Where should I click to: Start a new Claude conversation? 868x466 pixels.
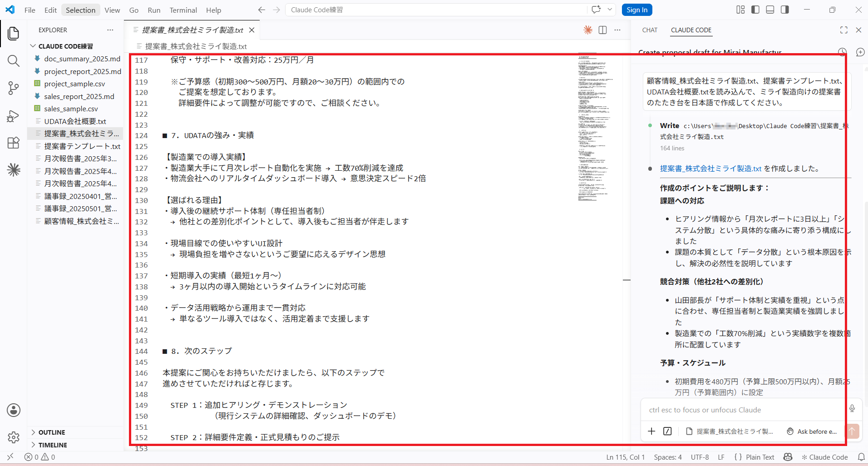pos(860,52)
